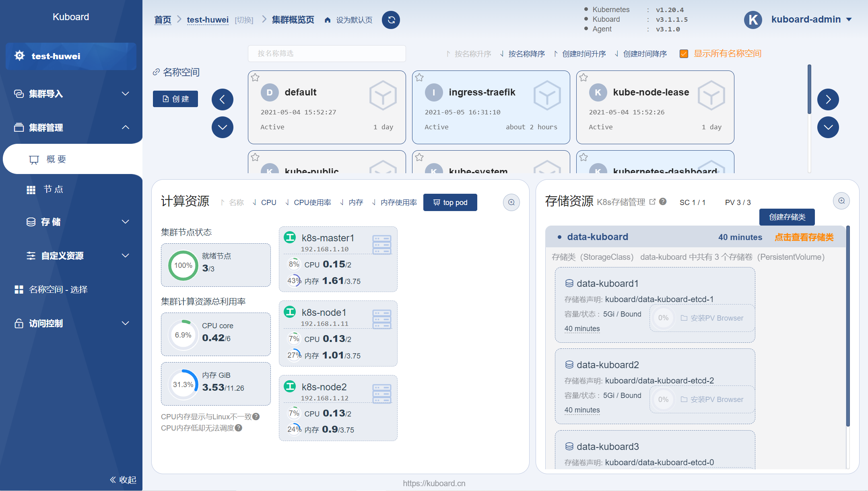Image resolution: width=868 pixels, height=491 pixels.
Task: Click the refresh icon beside 设为默认页
Action: pyautogui.click(x=391, y=20)
